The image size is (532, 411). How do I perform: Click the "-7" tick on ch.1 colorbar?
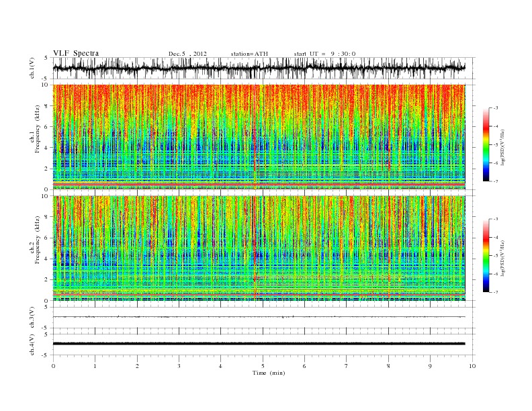496,181
